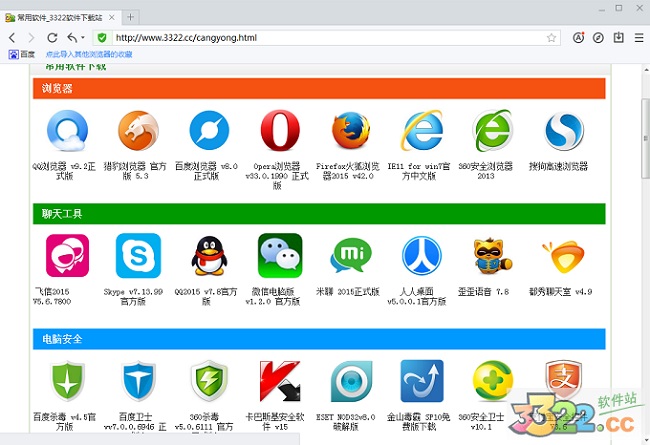The height and width of the screenshot is (445, 650).
Task: Open a new tab with plus button
Action: [x=131, y=17]
